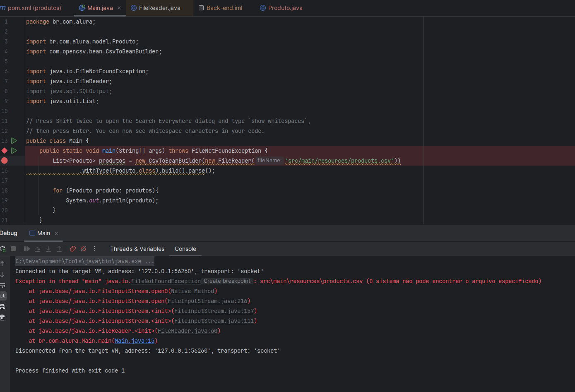Click .withType(Produto.class) call on line 16
This screenshot has width=575, height=392.
(x=119, y=171)
